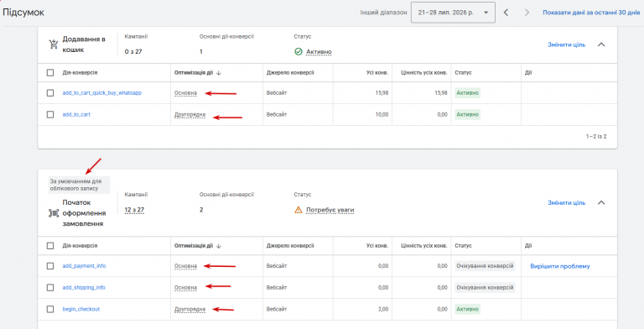The image size is (644, 329).
Task: Sort add-to-cart table by Оптимізація дії arrow
Action: (219, 73)
